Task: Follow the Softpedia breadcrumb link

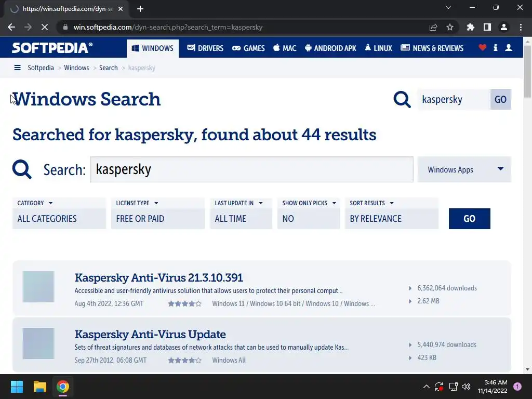Action: pos(41,68)
